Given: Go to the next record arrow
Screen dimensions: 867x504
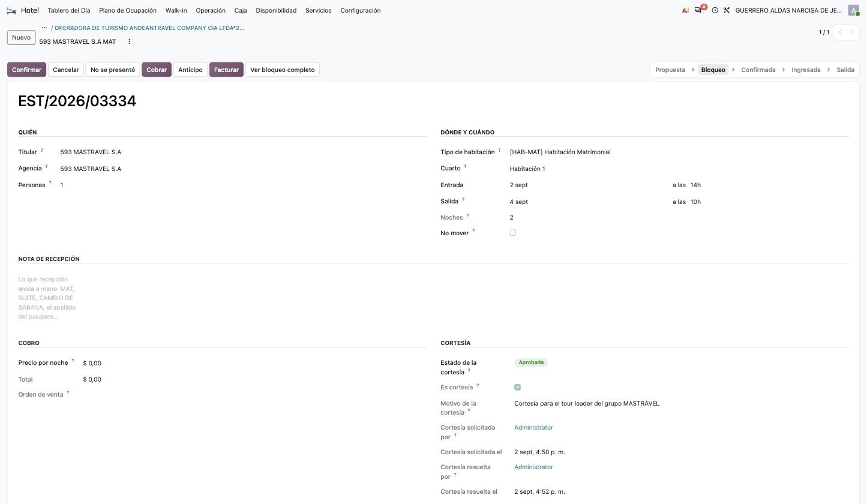Looking at the screenshot, I should click(x=852, y=32).
